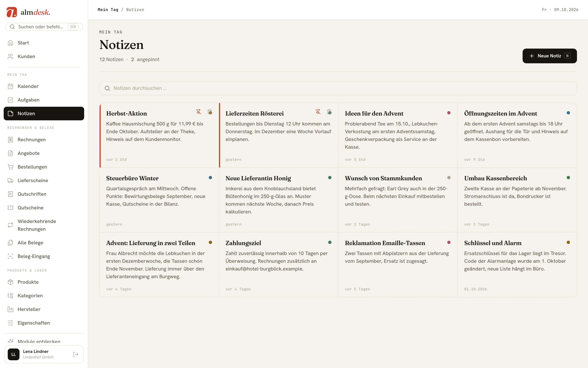
Task: Open the Suchen oder befehl command search
Action: coord(44,27)
